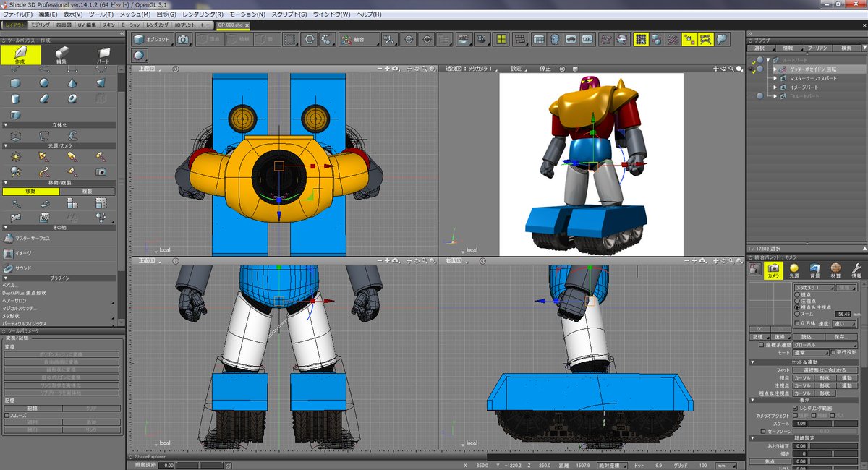Viewport: 868px width, 470px height.
Task: Open the 光源 tab in 統合パレット
Action: click(794, 270)
